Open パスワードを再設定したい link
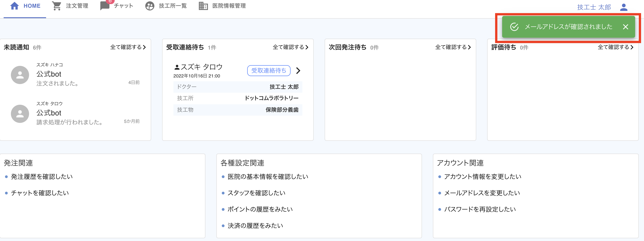644x241 pixels. (x=480, y=209)
